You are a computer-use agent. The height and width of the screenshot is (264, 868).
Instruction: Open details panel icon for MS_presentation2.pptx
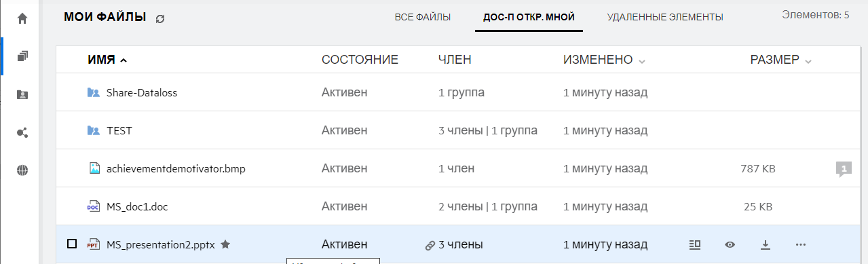coord(694,244)
